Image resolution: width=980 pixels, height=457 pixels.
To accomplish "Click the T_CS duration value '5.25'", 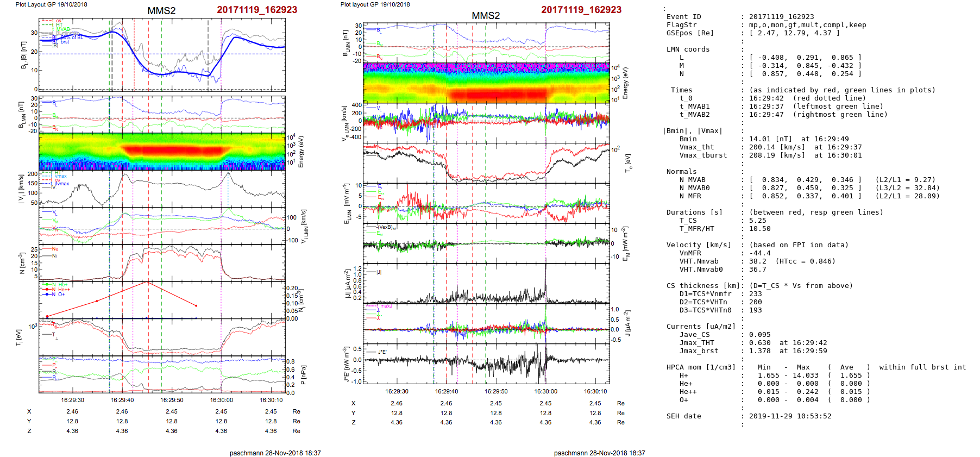I will click(757, 221).
